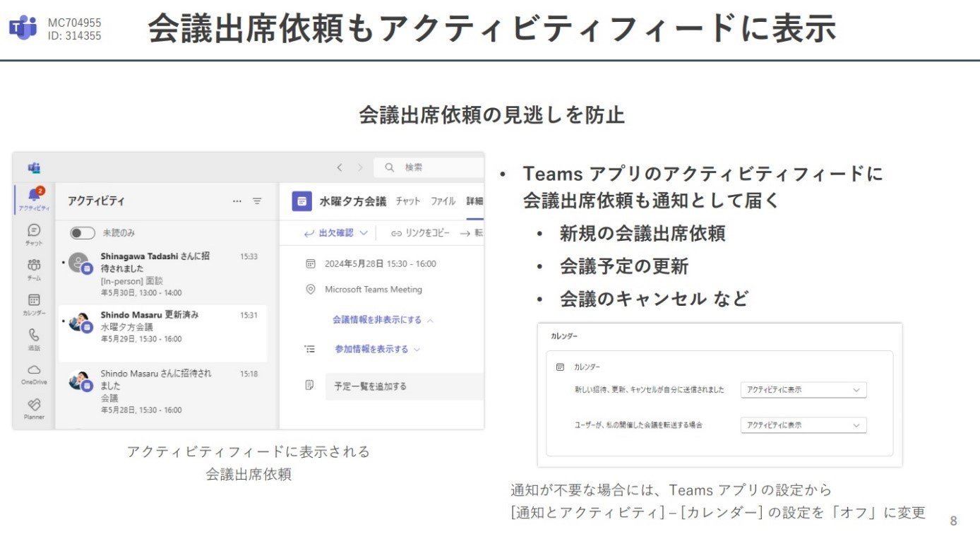Go forward with the right arrow
Image resolution: width=980 pixels, height=546 pixels.
point(360,167)
